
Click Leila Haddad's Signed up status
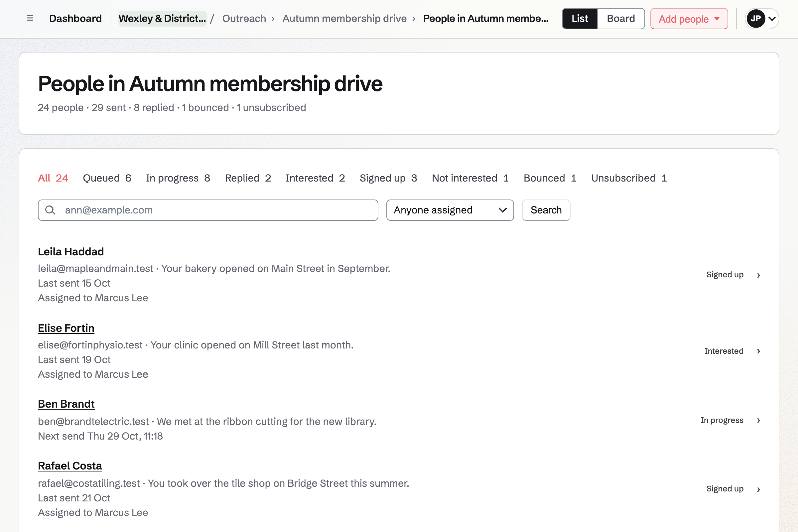click(x=725, y=275)
